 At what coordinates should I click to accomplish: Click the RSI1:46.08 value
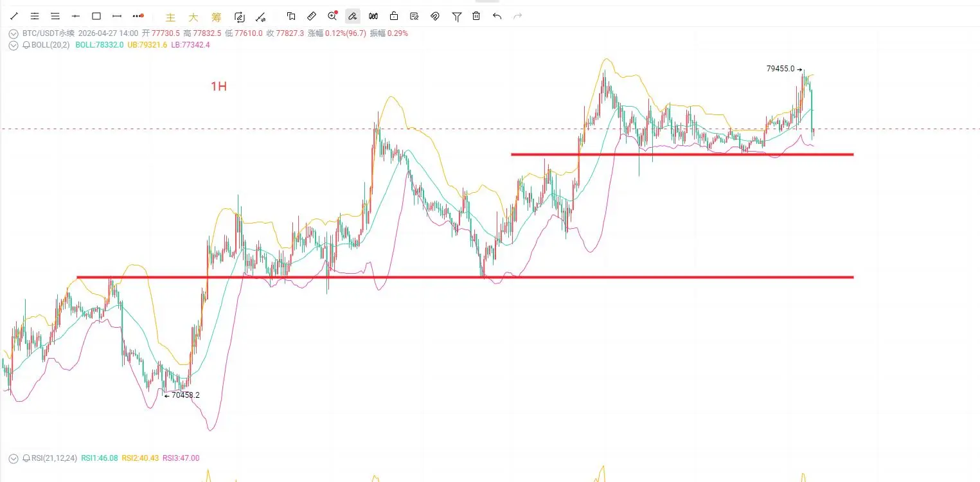(x=100, y=458)
